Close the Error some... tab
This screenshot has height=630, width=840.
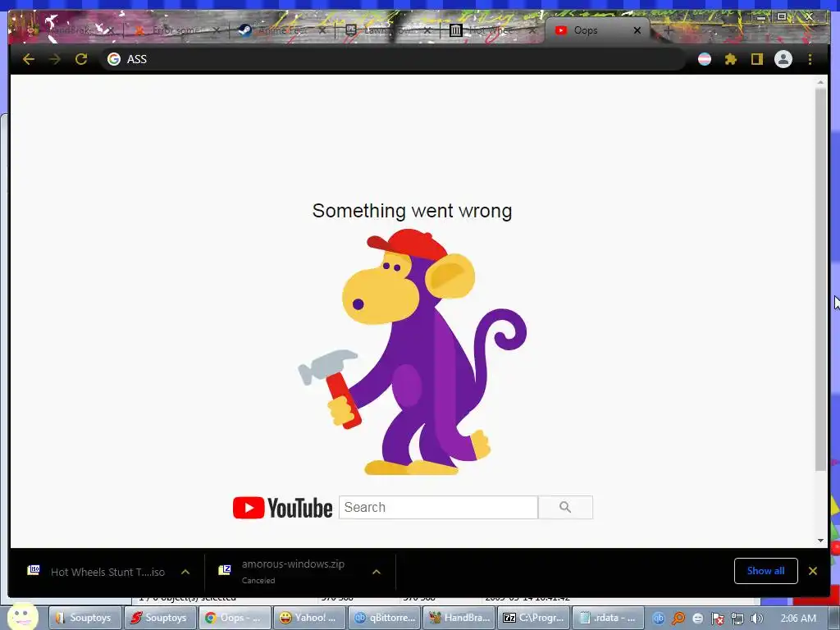click(217, 30)
